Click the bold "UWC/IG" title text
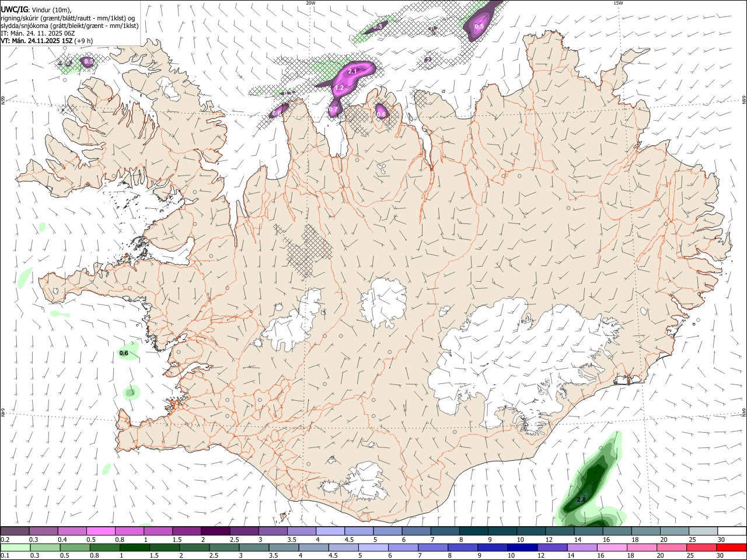 13,10
